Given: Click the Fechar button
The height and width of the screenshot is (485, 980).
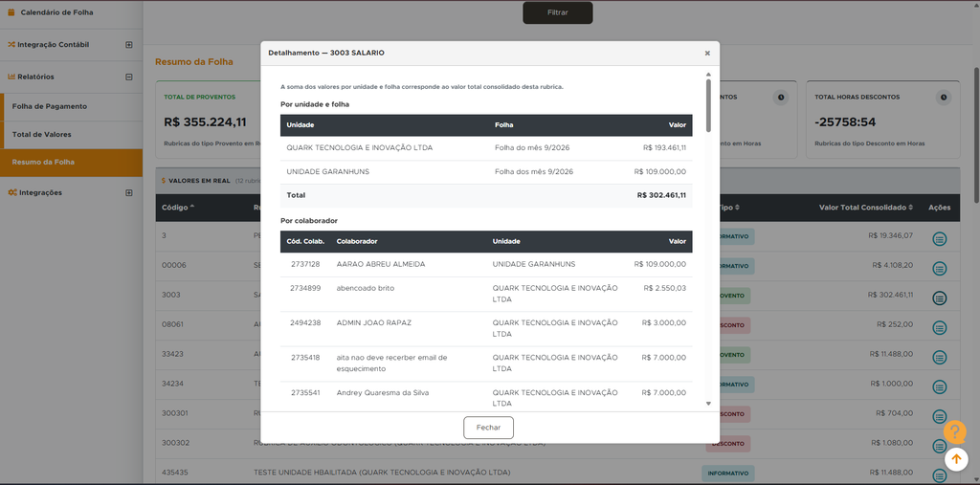Looking at the screenshot, I should click(x=488, y=428).
